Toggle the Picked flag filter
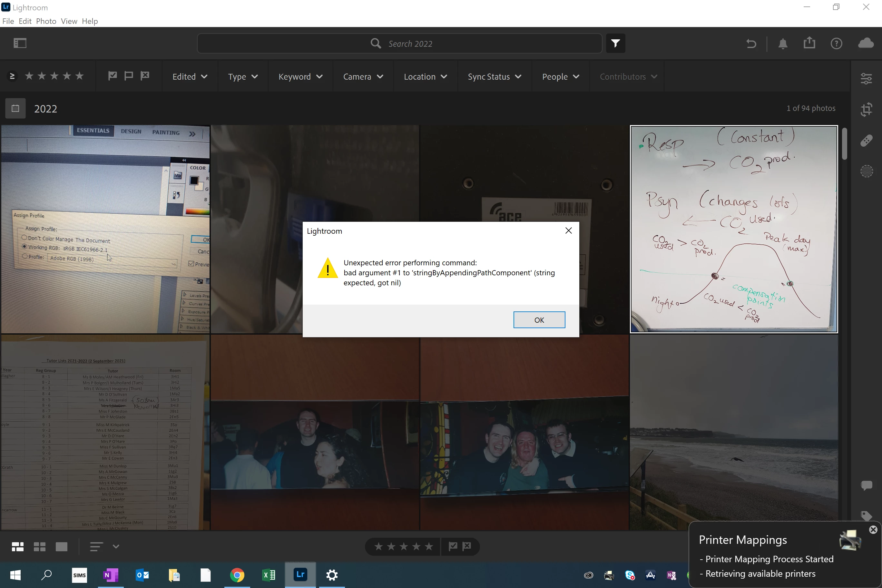Screen dimensions: 882x588 [113, 76]
